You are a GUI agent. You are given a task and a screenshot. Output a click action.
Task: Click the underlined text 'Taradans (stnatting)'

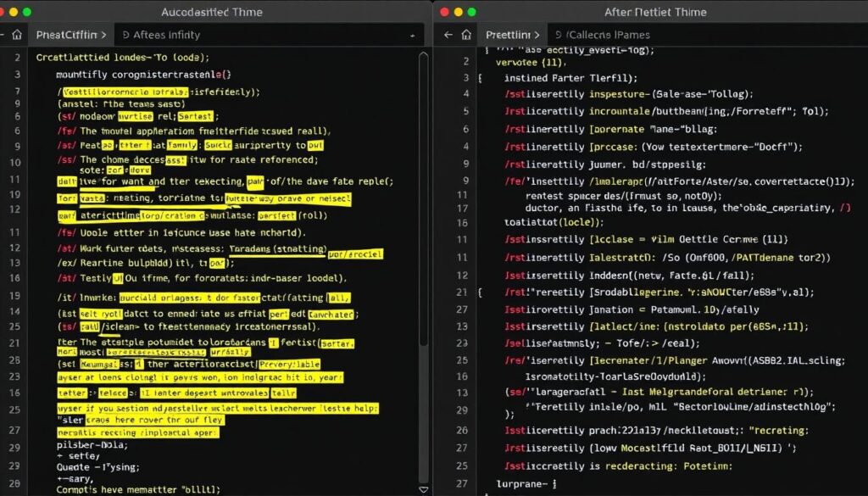(x=277, y=249)
